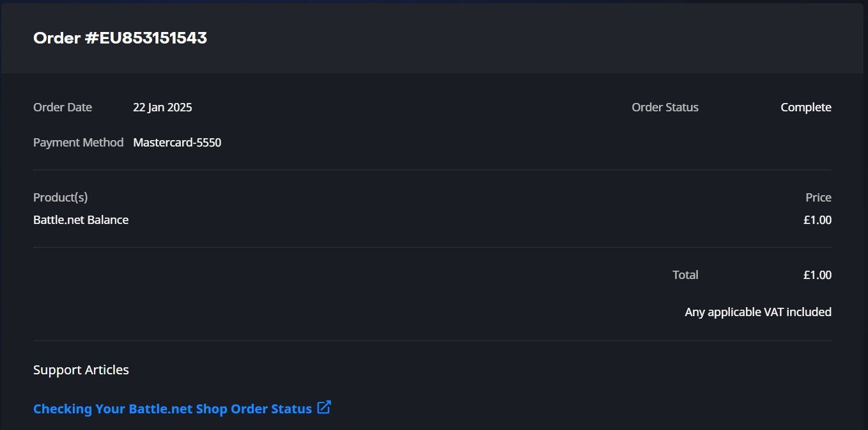Click the Battle.net Balance product name

81,220
